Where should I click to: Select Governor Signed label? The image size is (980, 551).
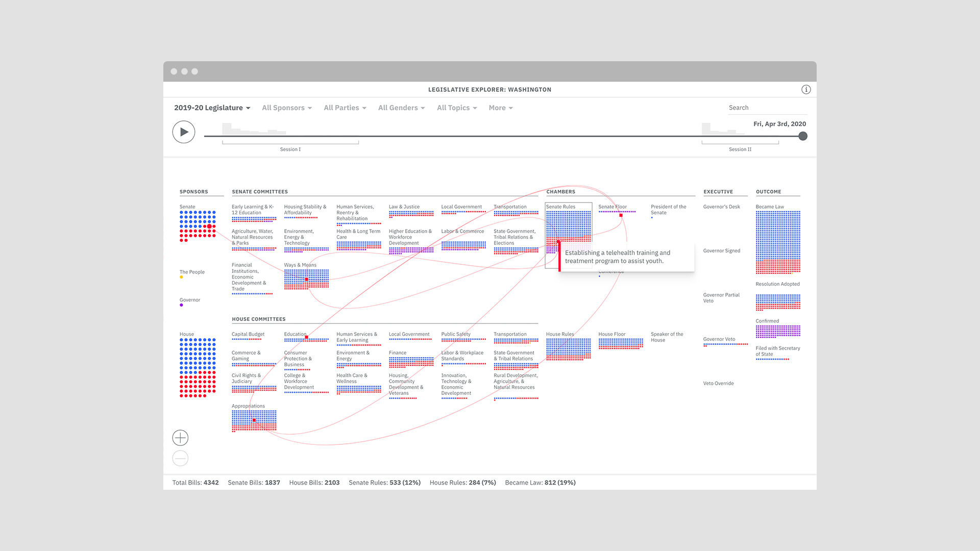pyautogui.click(x=722, y=251)
